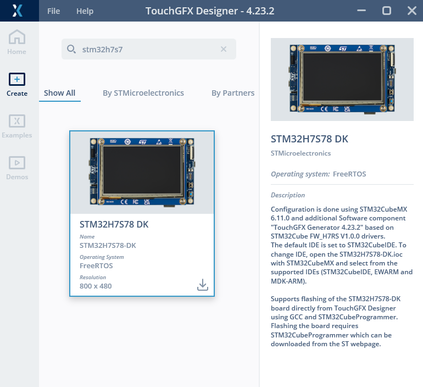Switch to the By STMicroelectronics tab
Image resolution: width=423 pixels, height=387 pixels.
pyautogui.click(x=143, y=93)
